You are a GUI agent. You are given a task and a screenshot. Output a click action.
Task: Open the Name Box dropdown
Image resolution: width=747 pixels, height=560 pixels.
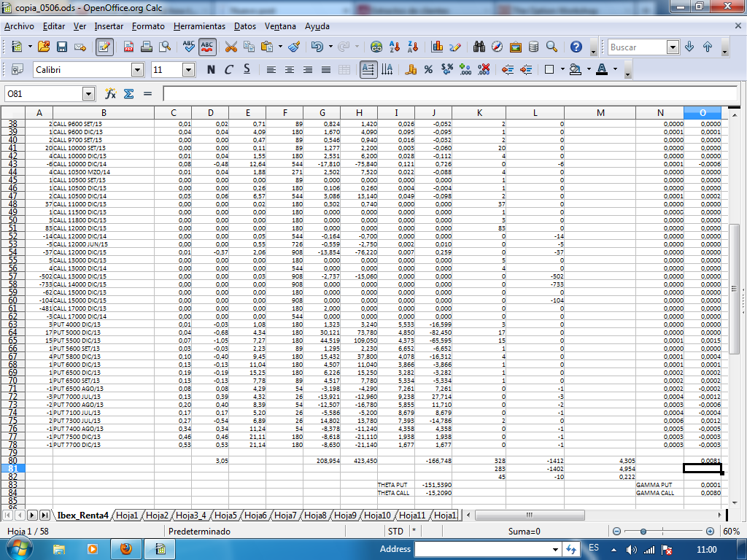(88, 94)
